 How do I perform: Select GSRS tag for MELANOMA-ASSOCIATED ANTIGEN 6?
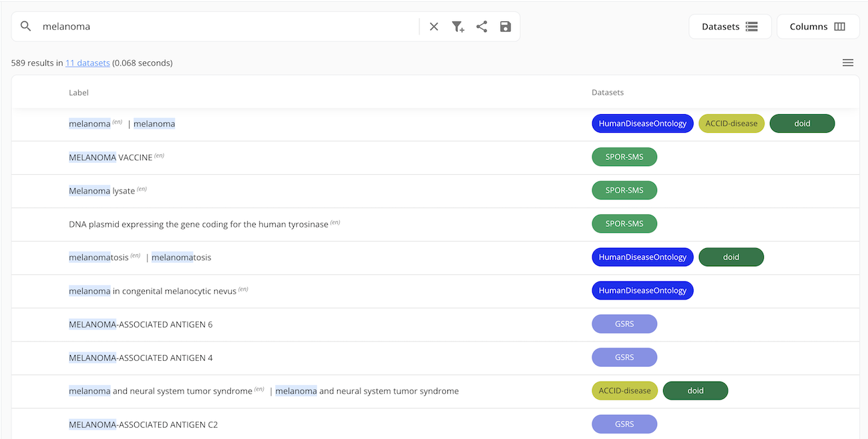point(624,324)
